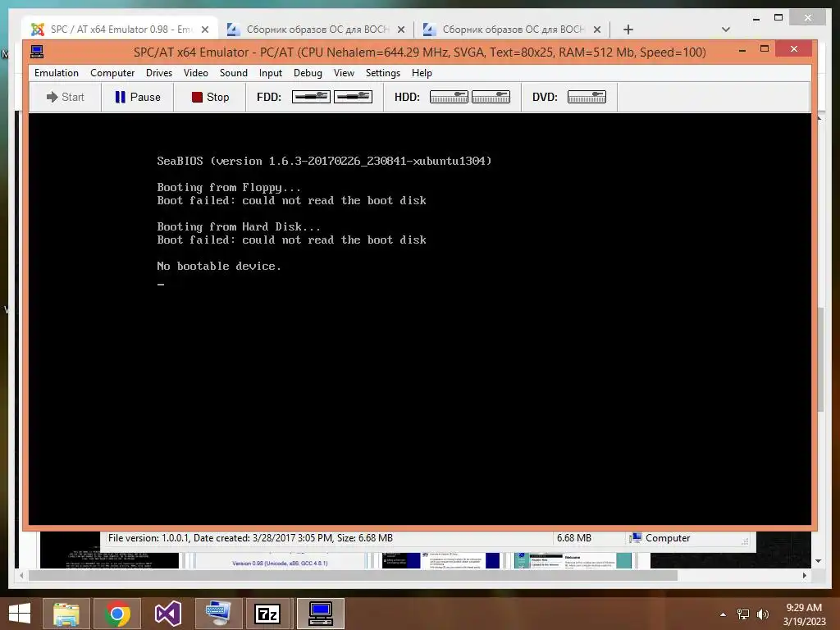Open the volume speaker tray icon
Viewport: 840px width, 630px height.
click(762, 614)
